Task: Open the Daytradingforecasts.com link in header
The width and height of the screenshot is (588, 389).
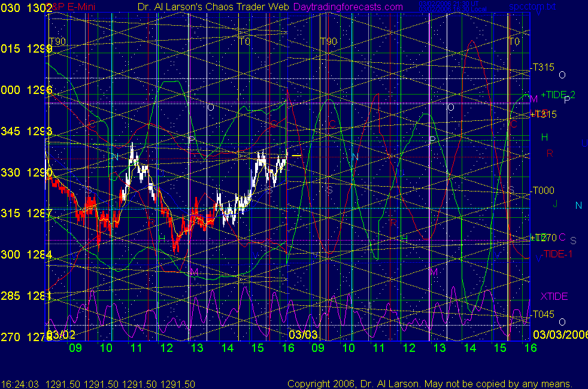Action: pos(348,7)
